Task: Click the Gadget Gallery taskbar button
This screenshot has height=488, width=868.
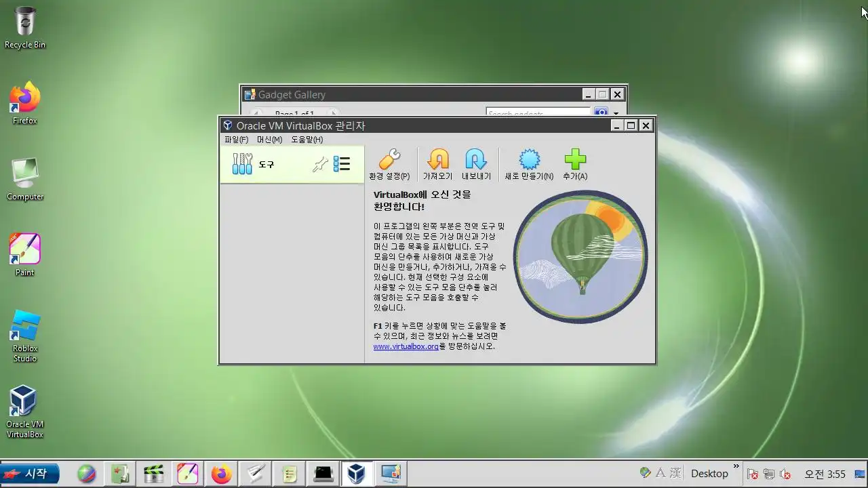Action: coord(391,474)
